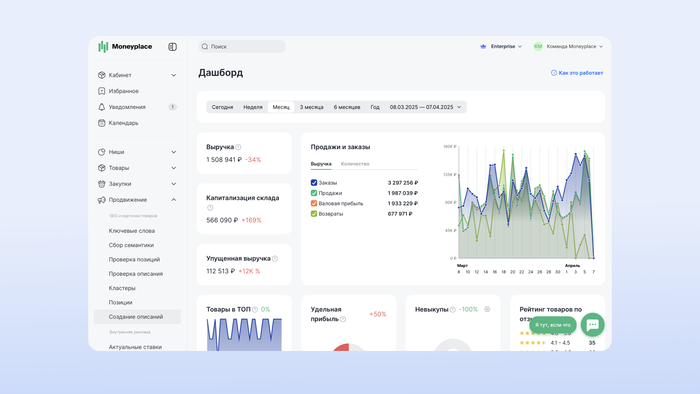Open Создание описаний in sidebar
This screenshot has width=700, height=394.
(137, 317)
